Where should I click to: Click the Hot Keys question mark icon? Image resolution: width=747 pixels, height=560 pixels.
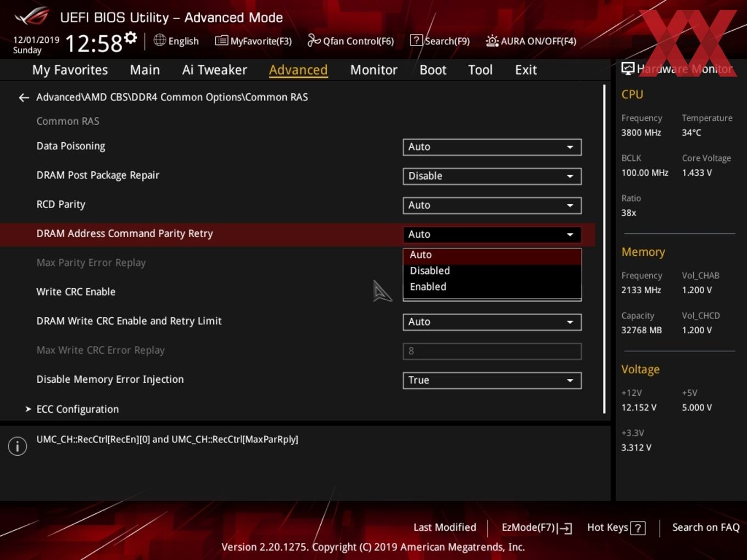tap(638, 528)
